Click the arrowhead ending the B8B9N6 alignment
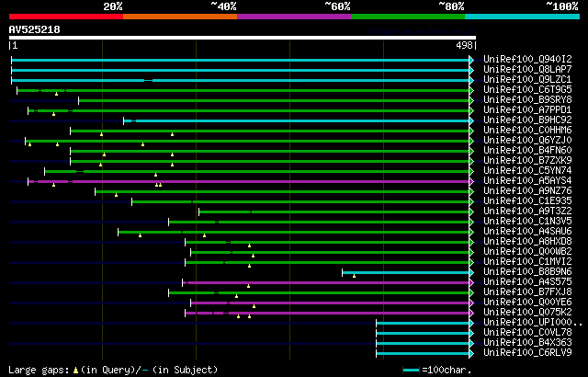This screenshot has height=377, width=588. click(x=471, y=272)
